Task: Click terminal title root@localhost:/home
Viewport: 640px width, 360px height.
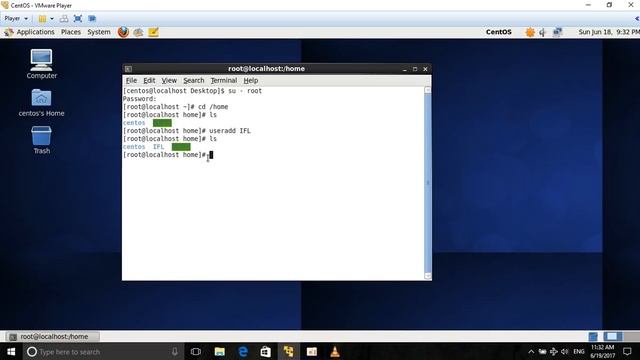Action: (266, 69)
